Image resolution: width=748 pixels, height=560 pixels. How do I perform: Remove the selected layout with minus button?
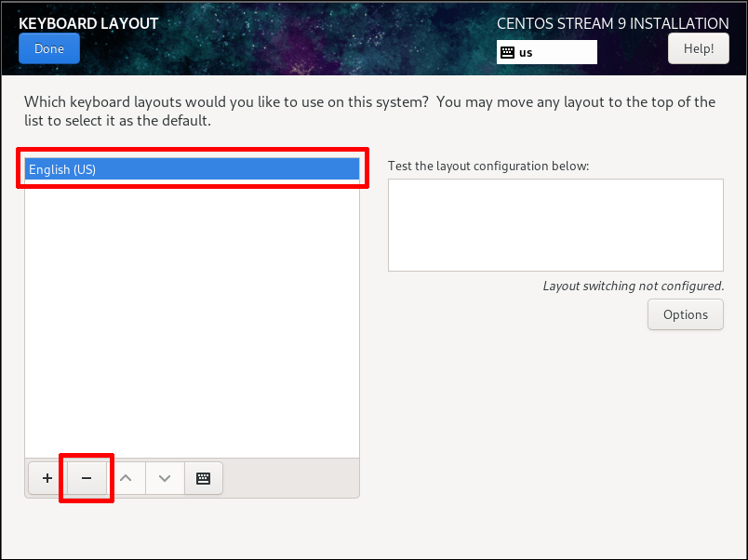point(87,478)
